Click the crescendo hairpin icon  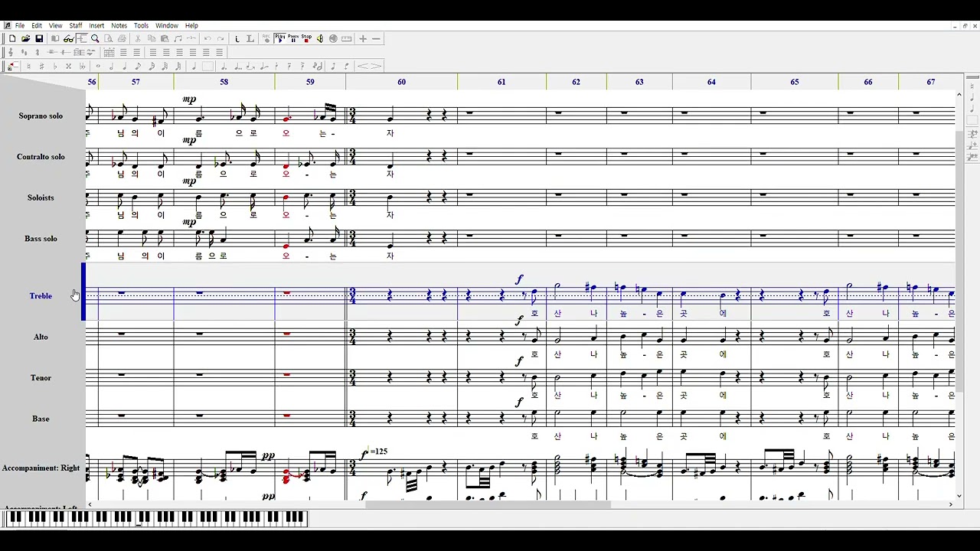(x=363, y=66)
